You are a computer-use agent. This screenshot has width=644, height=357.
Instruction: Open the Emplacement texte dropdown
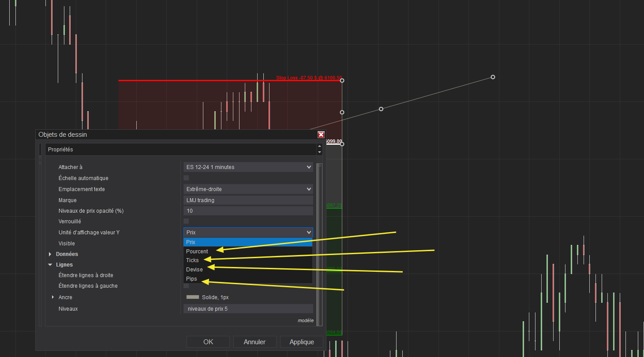[x=248, y=189]
